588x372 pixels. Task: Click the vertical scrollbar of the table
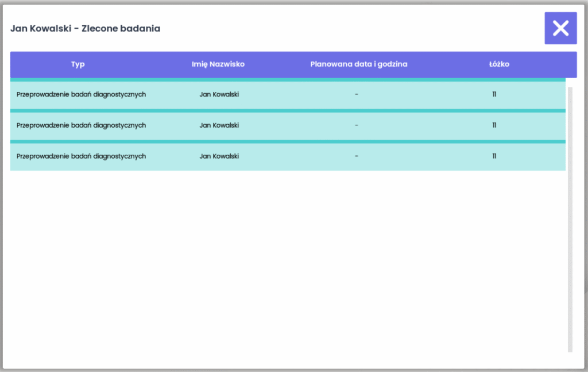(x=570, y=218)
